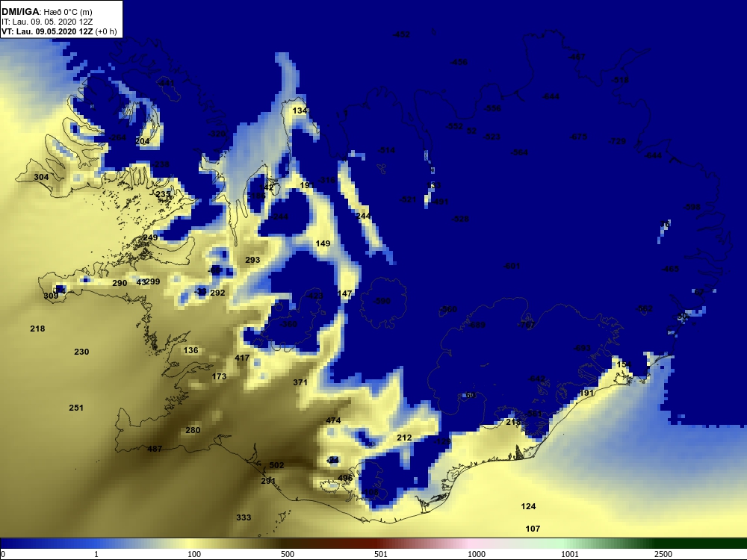The width and height of the screenshot is (747, 560).
Task: Pick the value 249 on the map
Action: click(150, 237)
